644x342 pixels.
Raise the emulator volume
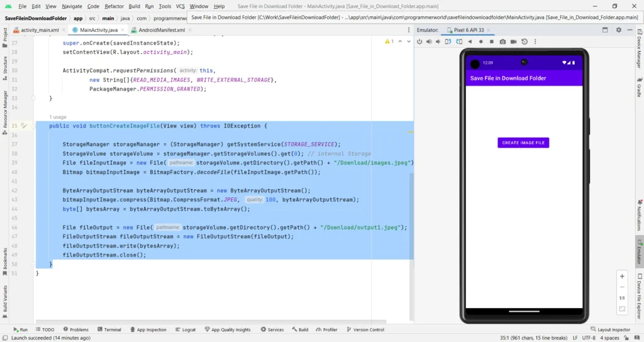tap(429, 41)
